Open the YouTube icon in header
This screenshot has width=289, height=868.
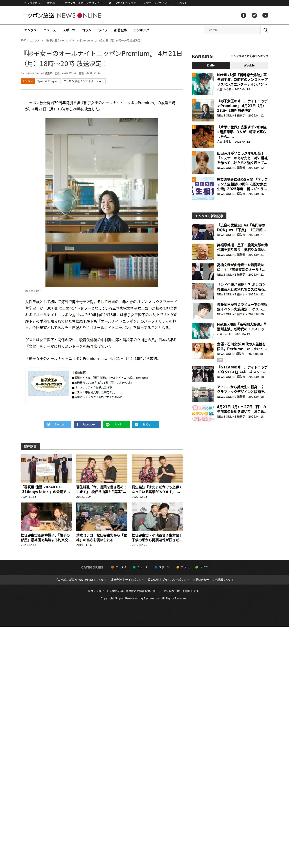coord(265,16)
